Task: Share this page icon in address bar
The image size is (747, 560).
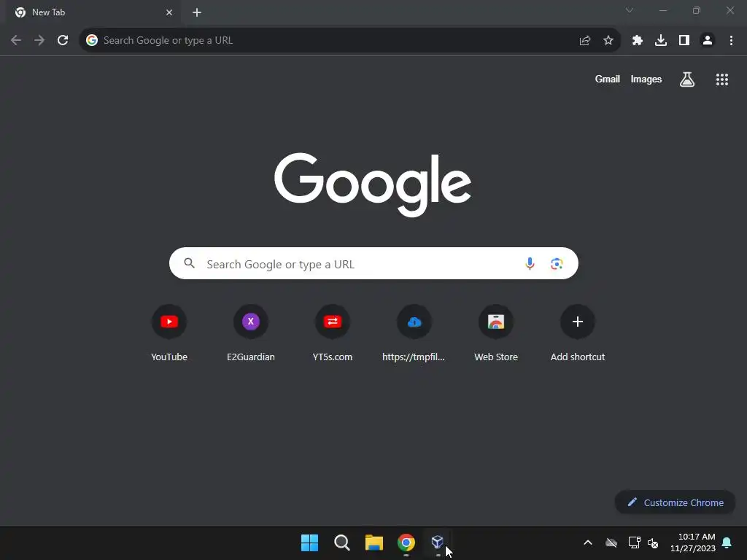Action: coord(585,41)
